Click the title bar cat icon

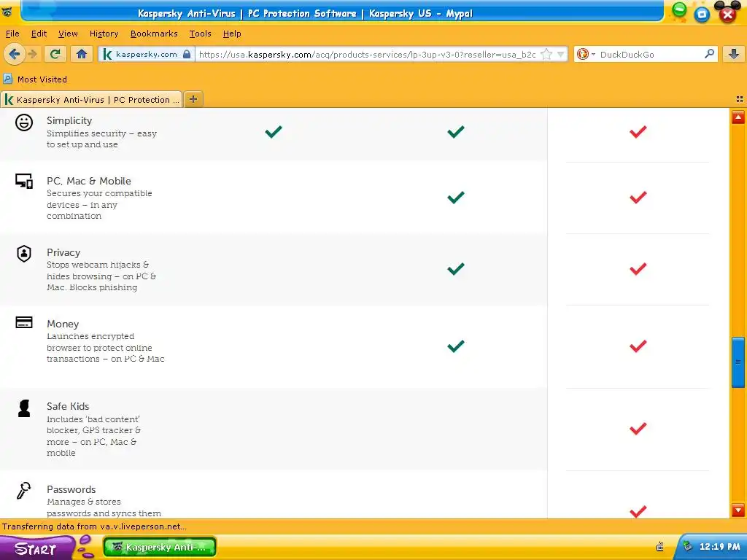(x=7, y=11)
